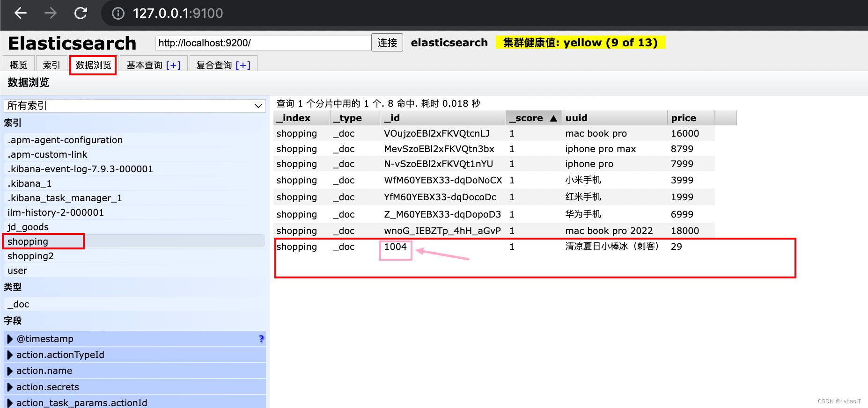The width and height of the screenshot is (868, 408).
Task: Click document id wnoG_IEBZTp_4hH_aGvP
Action: pos(442,231)
